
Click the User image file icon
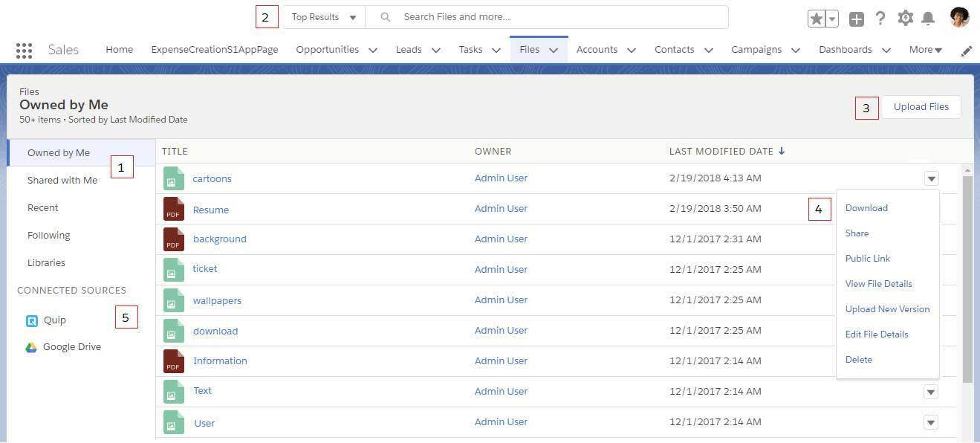(x=174, y=422)
